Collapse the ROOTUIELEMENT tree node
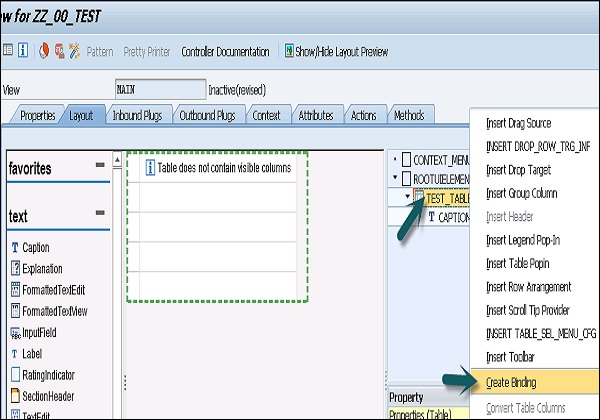 (x=396, y=179)
